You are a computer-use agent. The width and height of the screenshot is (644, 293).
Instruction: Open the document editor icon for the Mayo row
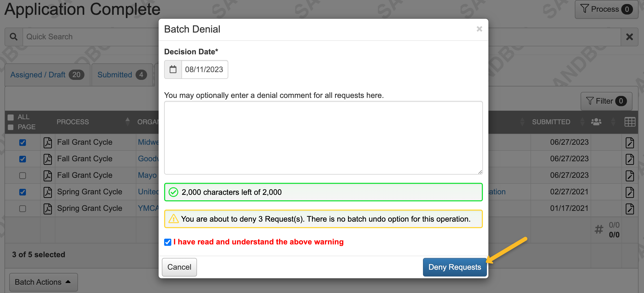tap(630, 176)
